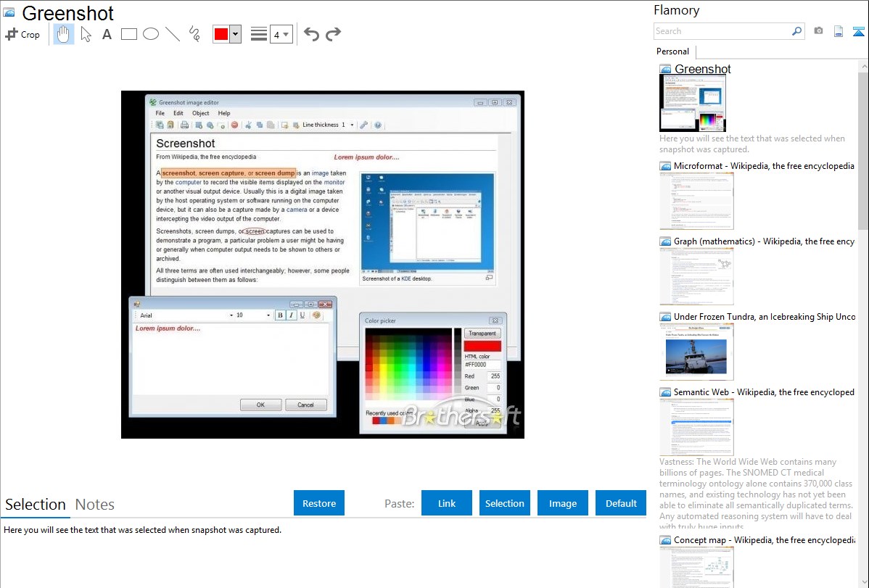
Task: Click the icon beside the Microformat entry
Action: (665, 166)
